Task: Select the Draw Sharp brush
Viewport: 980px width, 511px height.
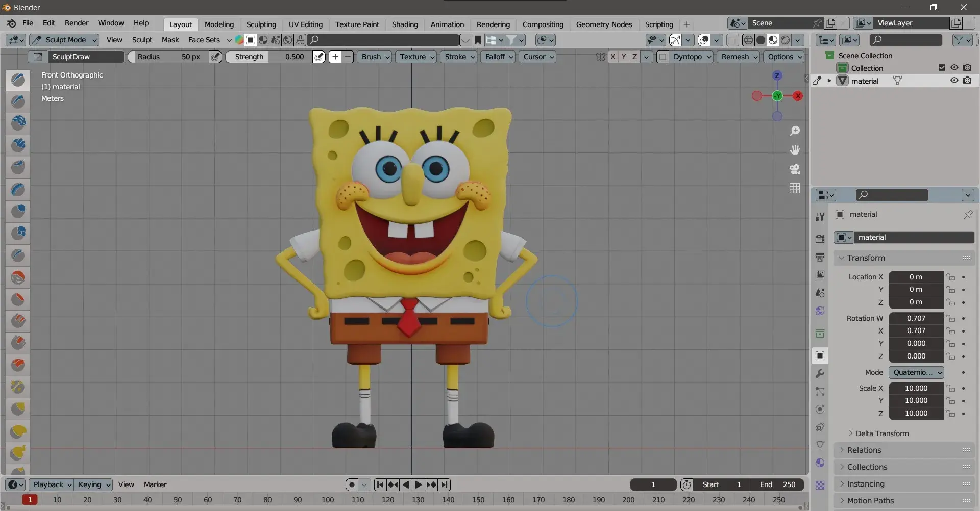Action: pos(18,101)
